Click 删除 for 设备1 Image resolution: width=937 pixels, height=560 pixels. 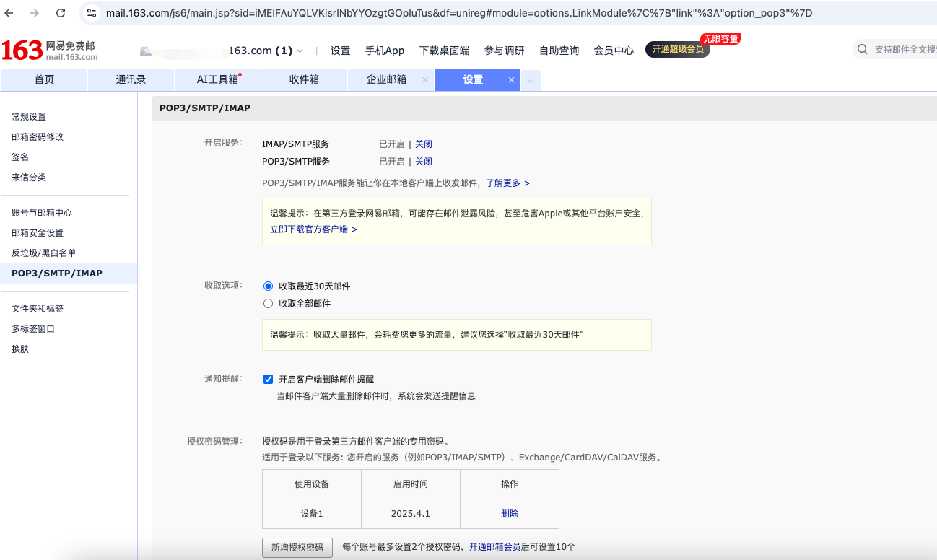[510, 514]
